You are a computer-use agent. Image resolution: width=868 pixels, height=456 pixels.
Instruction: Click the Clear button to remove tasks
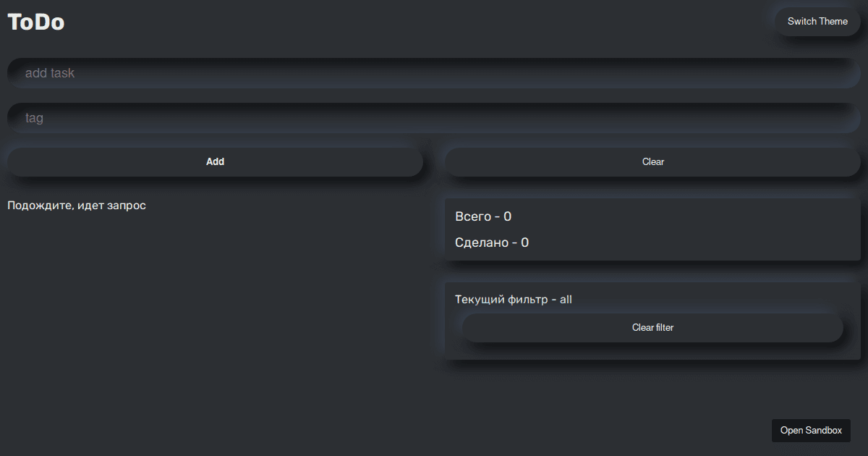point(652,161)
